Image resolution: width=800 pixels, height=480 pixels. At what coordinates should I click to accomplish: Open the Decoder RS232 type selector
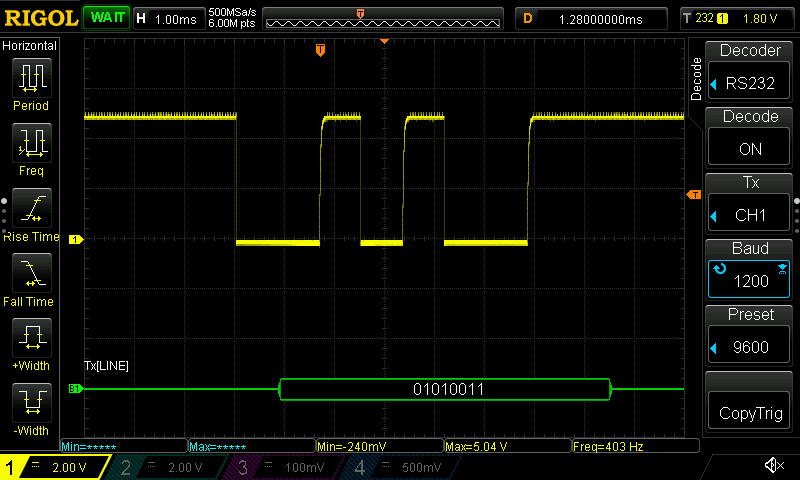749,83
